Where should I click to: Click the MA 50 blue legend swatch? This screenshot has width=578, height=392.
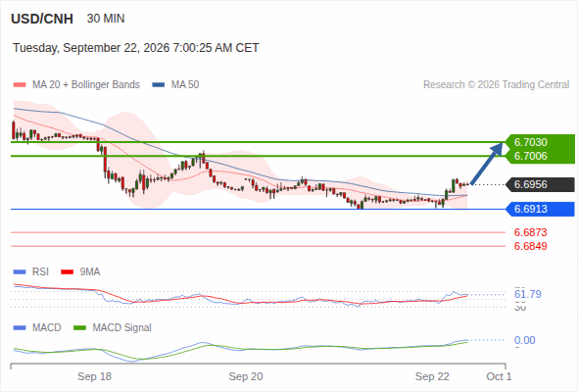pyautogui.click(x=159, y=85)
